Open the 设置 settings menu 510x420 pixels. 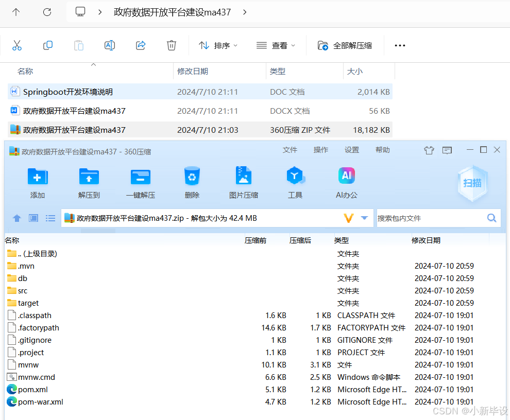[351, 150]
